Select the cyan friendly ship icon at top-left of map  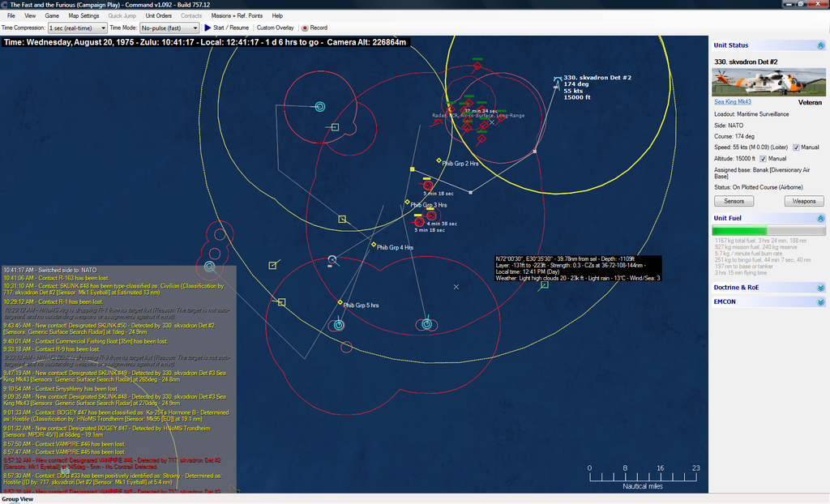click(319, 106)
